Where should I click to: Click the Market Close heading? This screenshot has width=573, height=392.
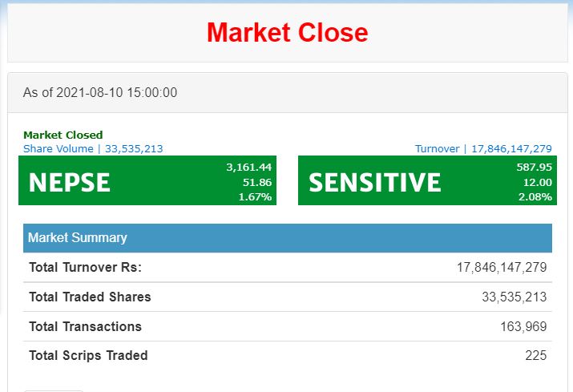[x=287, y=33]
